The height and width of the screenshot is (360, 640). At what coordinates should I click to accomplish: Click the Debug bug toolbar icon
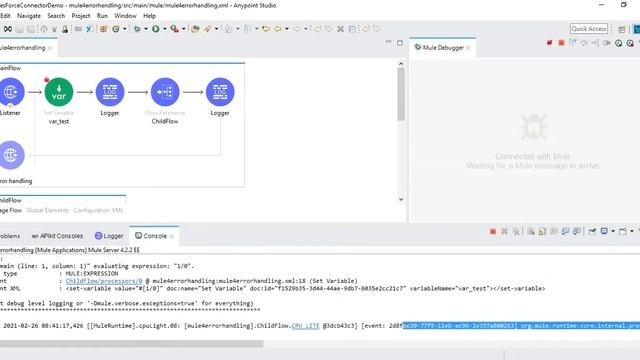[137, 29]
